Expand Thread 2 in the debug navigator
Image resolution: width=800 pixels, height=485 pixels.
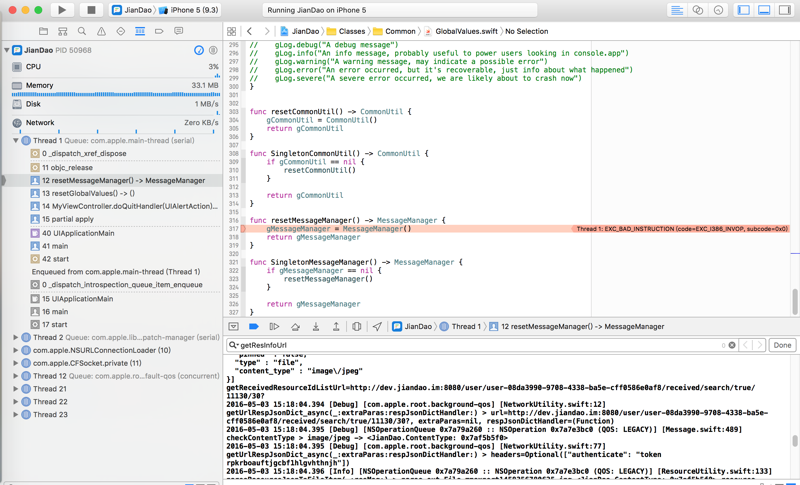16,338
